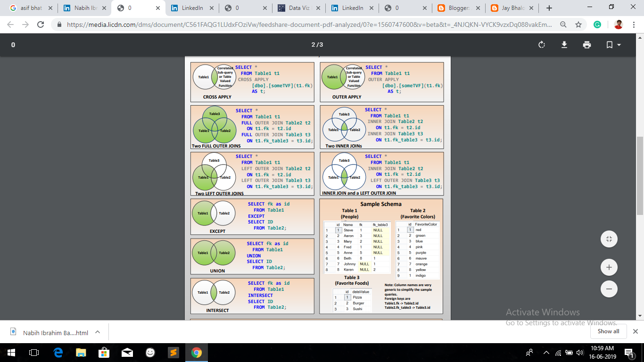The image size is (644, 362).
Task: Click the page number indicator 2 / 3
Action: (x=317, y=45)
